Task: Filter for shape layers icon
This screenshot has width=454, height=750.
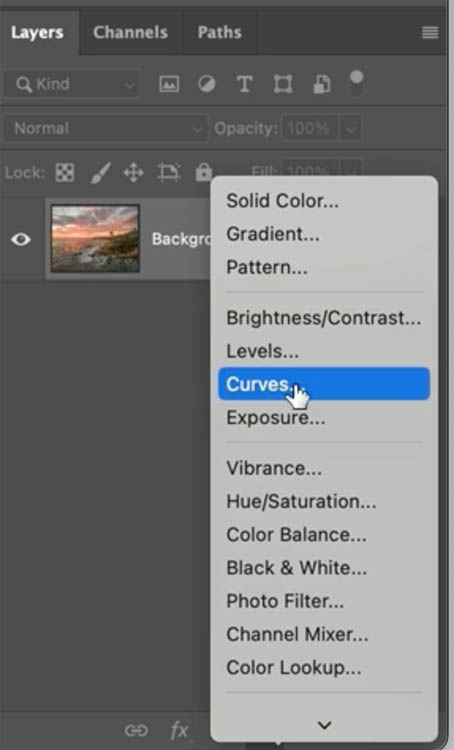Action: pyautogui.click(x=283, y=84)
